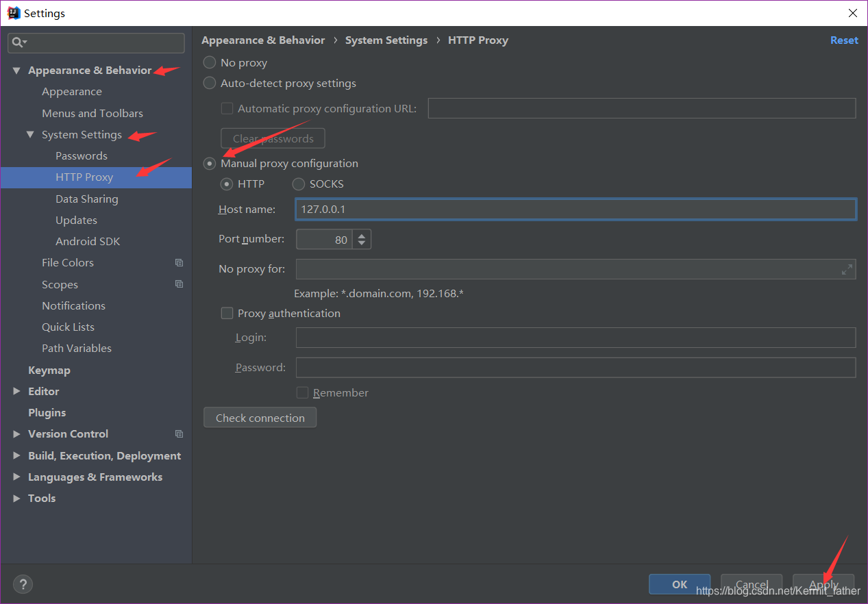Enable Proxy authentication checkbox
868x604 pixels.
(227, 313)
